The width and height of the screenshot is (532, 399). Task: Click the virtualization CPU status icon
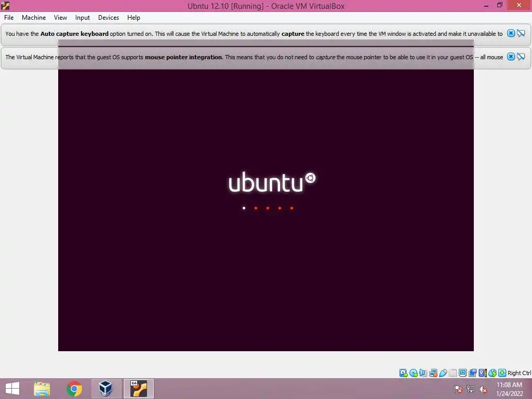click(483, 373)
